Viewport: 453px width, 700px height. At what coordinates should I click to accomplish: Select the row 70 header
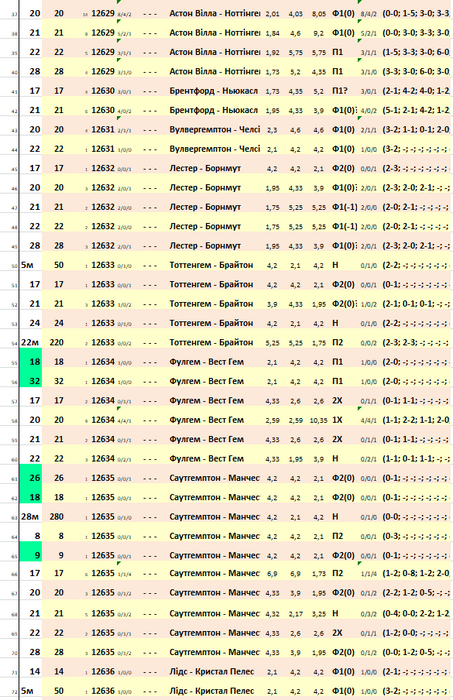14,654
